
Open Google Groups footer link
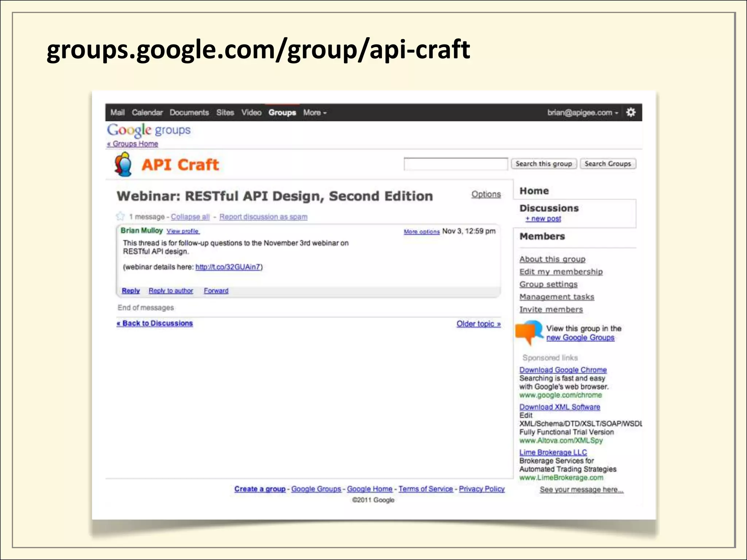316,489
